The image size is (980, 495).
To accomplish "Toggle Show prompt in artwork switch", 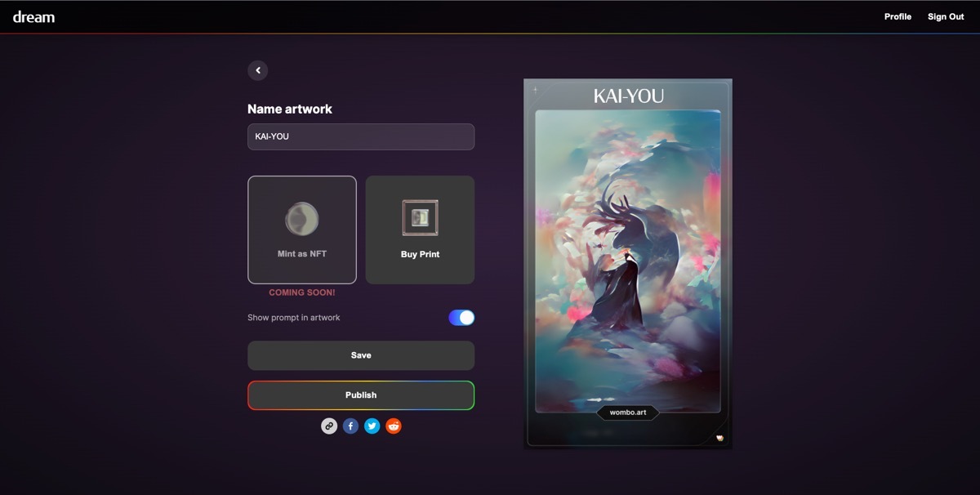I will click(x=461, y=318).
